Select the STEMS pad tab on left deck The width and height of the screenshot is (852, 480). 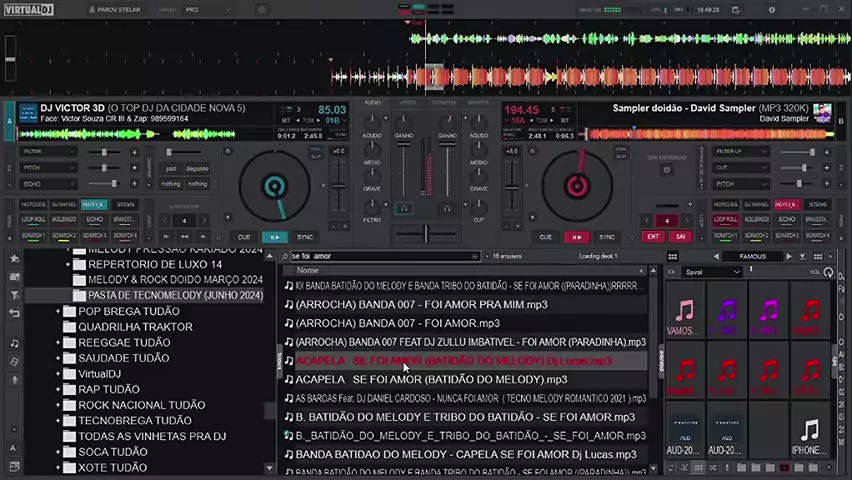[126, 204]
